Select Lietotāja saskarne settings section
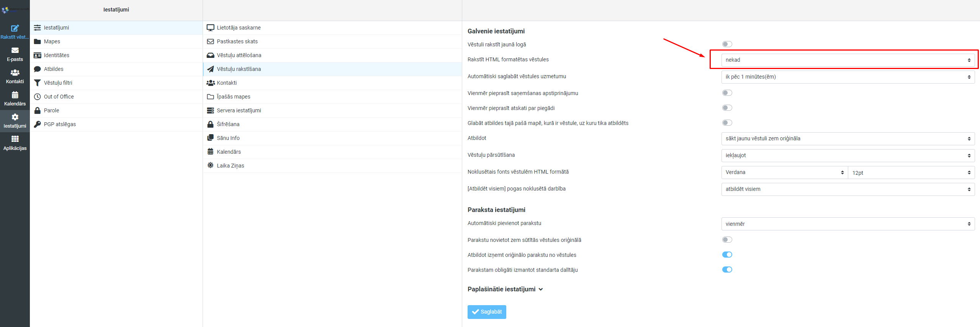 [239, 28]
